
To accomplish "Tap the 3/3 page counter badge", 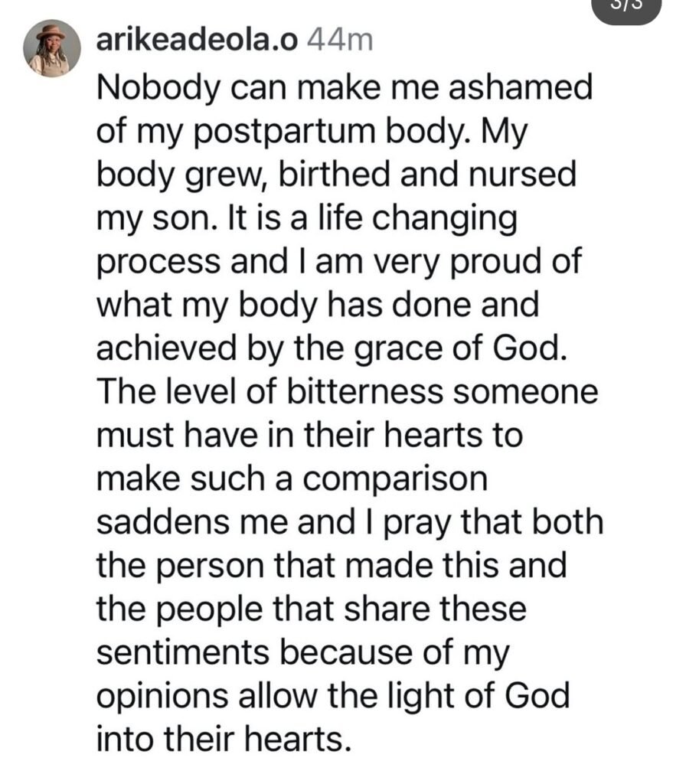I will (628, 8).
